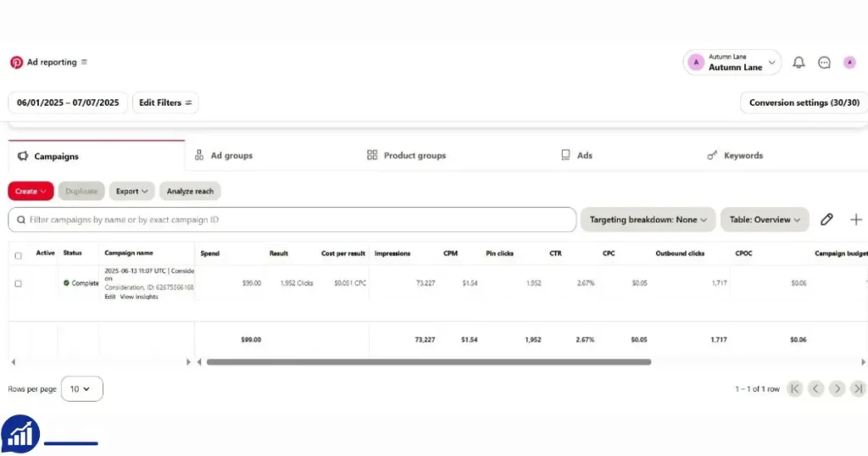Image resolution: width=868 pixels, height=456 pixels.
Task: Go to the previous page arrow
Action: tap(815, 388)
